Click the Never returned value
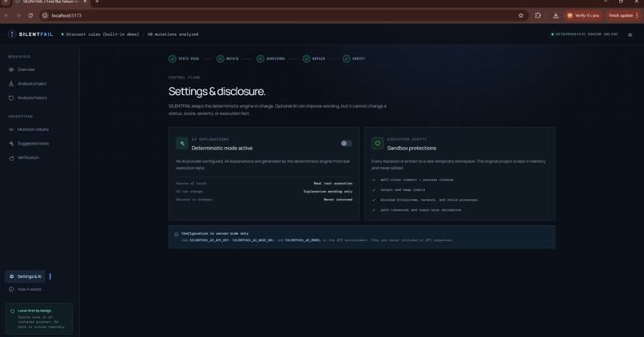644x337 pixels. pos(338,200)
